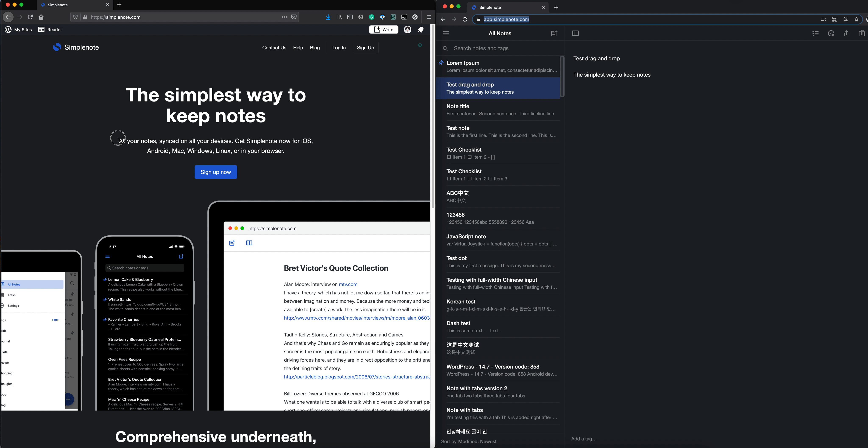This screenshot has width=868, height=448.
Task: Reload the app.simplenote.com page in Chrome
Action: coord(465,19)
